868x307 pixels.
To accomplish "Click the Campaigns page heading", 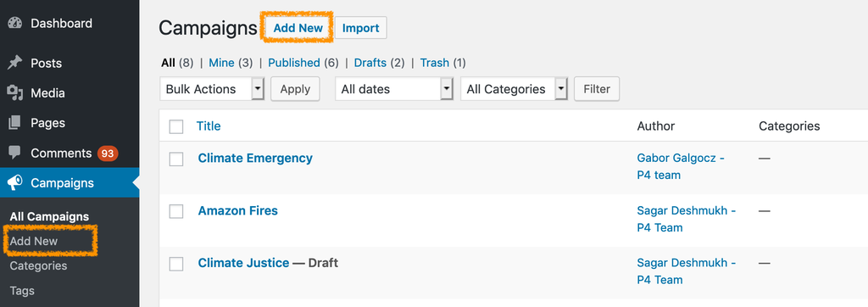I will tap(209, 28).
